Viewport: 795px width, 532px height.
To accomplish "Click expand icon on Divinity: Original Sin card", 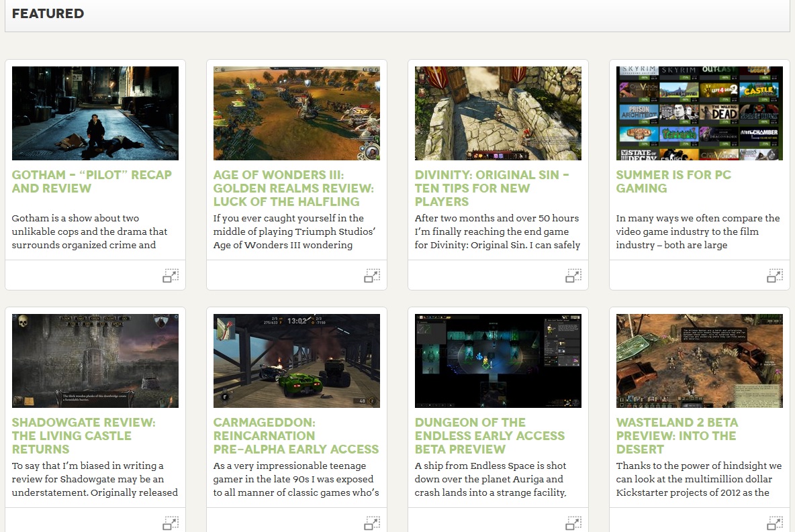I will 573,275.
